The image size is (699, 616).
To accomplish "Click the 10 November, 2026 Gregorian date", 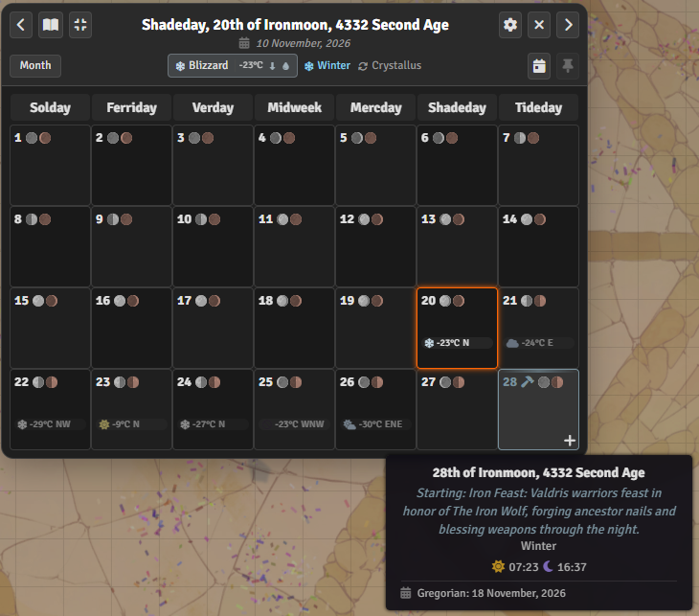I will click(x=304, y=43).
